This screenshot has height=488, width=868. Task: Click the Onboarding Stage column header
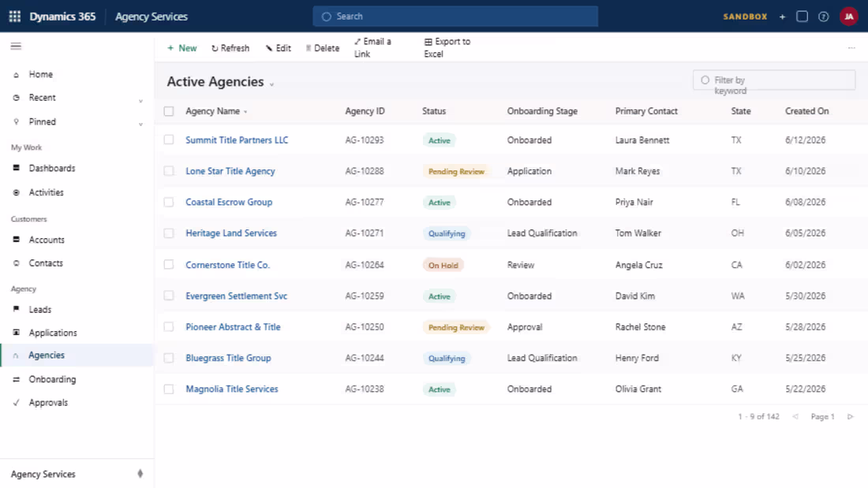pyautogui.click(x=543, y=111)
